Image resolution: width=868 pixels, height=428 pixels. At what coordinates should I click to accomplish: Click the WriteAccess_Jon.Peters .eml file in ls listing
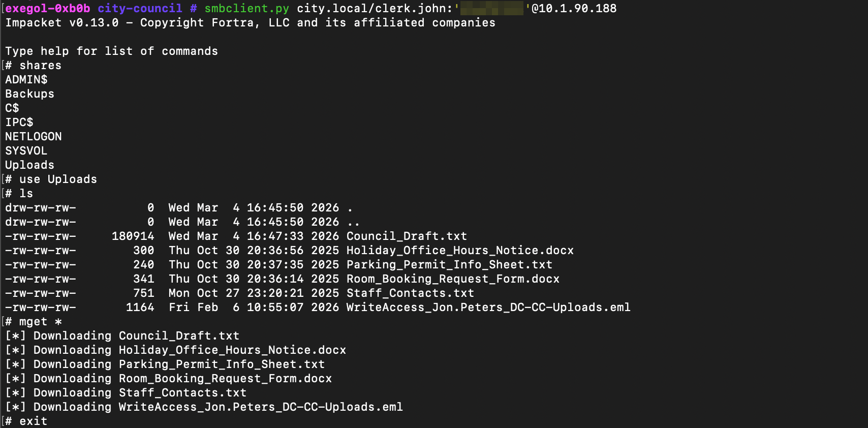click(x=488, y=308)
